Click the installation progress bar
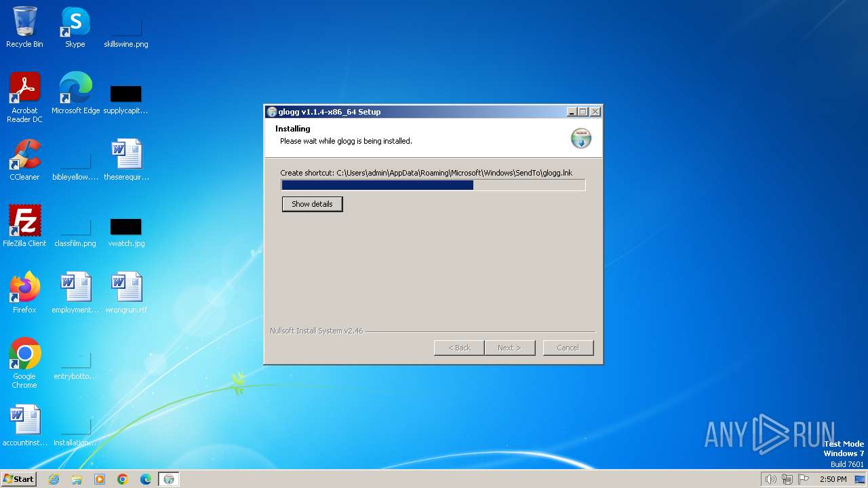 point(433,185)
